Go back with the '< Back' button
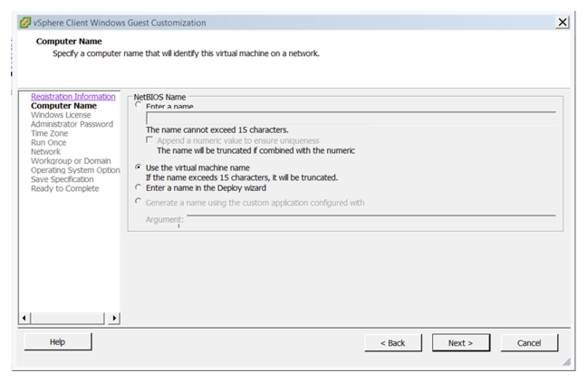Image resolution: width=588 pixels, height=383 pixels. [x=393, y=343]
